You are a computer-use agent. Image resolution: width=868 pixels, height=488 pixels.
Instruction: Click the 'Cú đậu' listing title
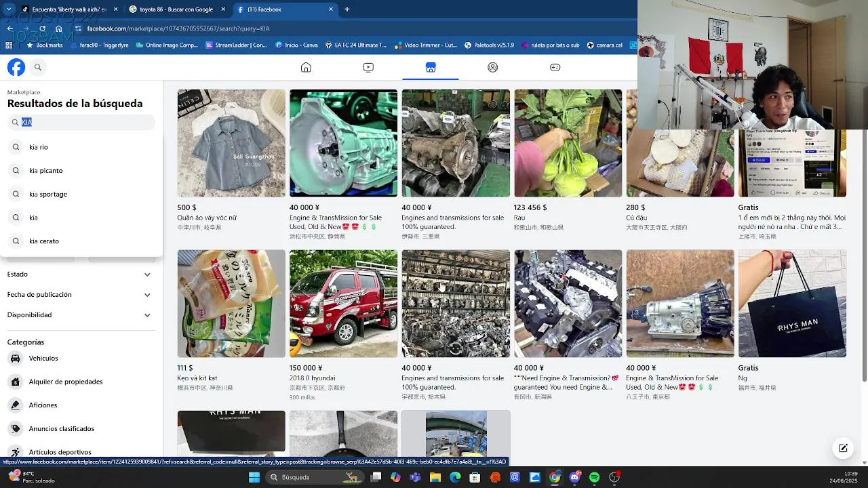coord(637,218)
